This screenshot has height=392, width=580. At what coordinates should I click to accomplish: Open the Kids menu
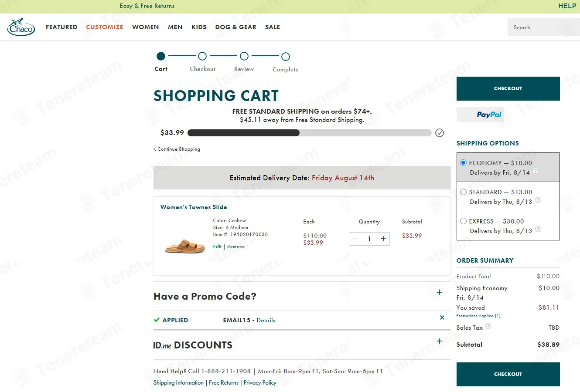coord(199,27)
